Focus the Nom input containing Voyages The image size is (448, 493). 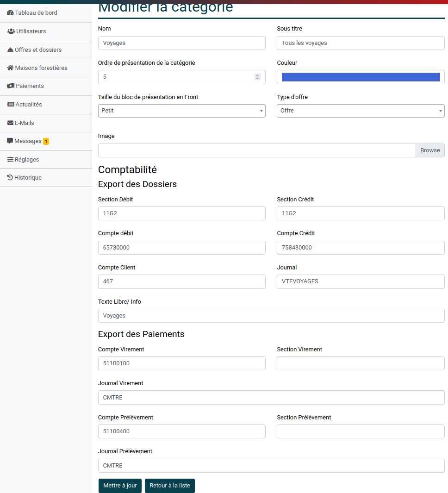point(181,43)
